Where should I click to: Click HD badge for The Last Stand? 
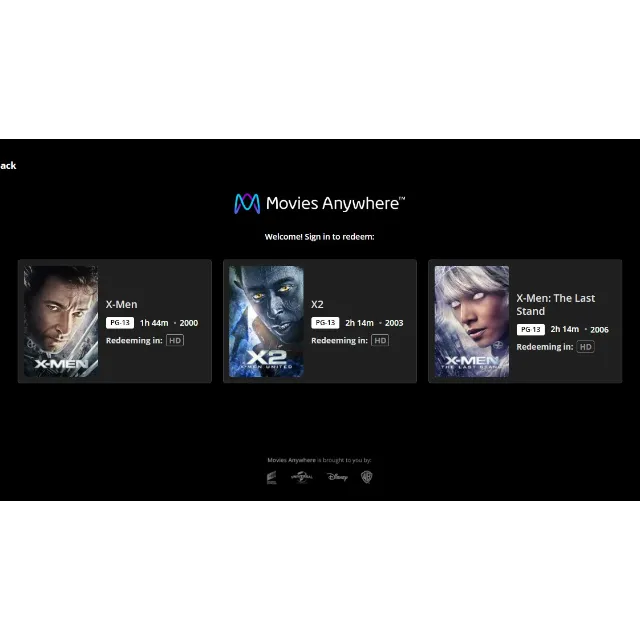(x=586, y=347)
